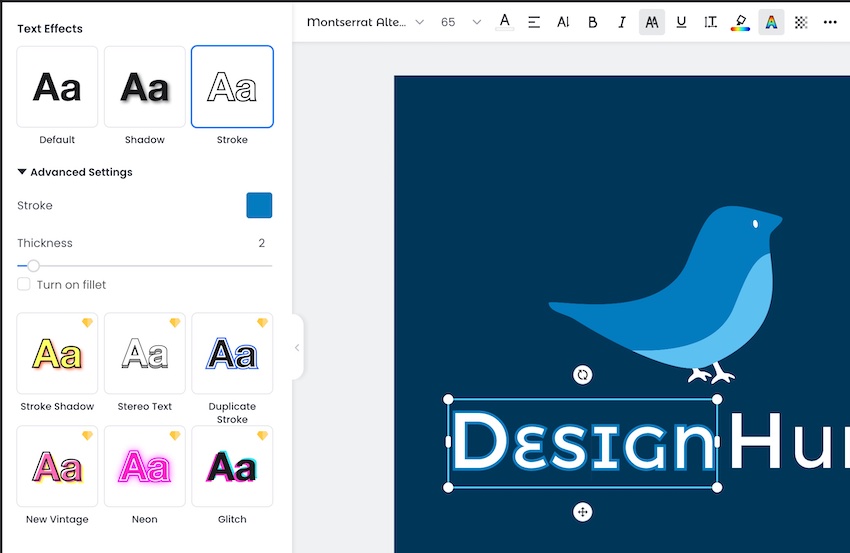Click the Thickness slider handle

pos(34,266)
